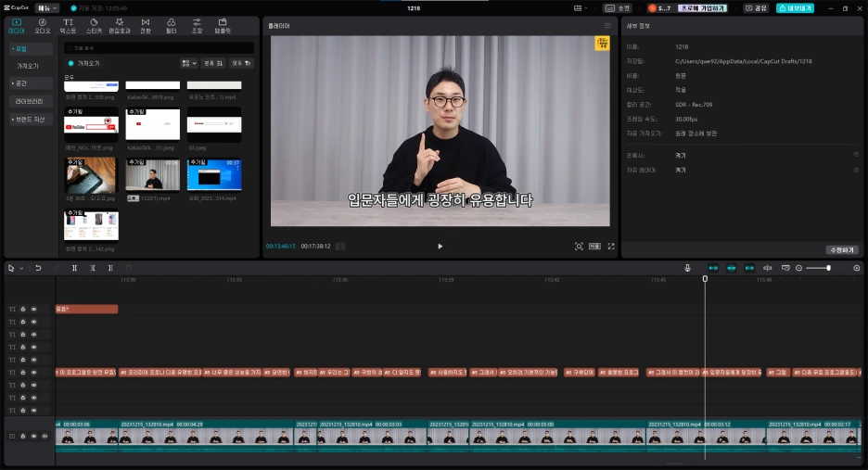This screenshot has height=470, width=868.
Task: Click the media search field
Action: pyautogui.click(x=159, y=47)
